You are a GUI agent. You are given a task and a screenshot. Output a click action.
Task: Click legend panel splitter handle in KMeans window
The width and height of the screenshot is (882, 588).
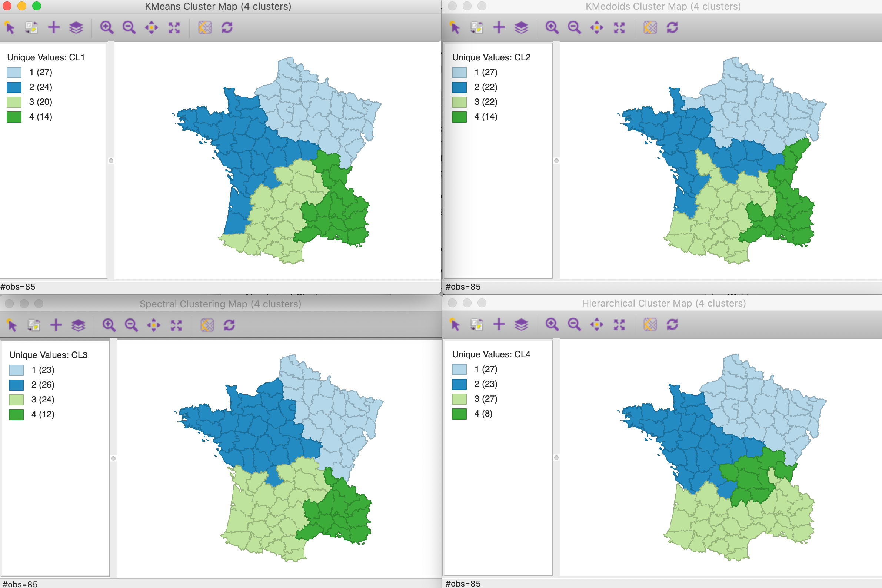click(111, 161)
